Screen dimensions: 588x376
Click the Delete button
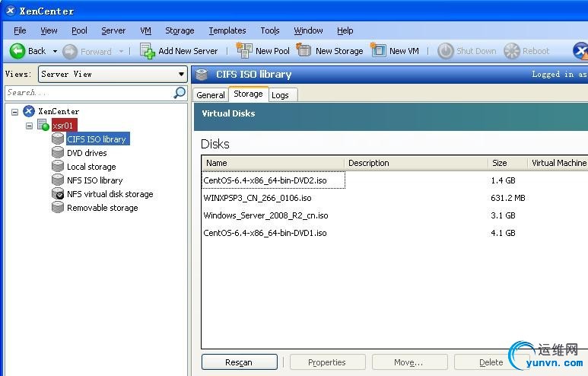[x=491, y=362]
